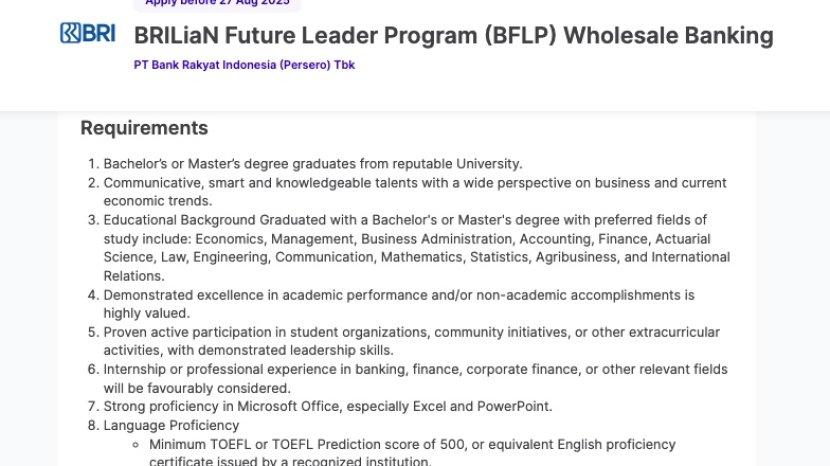Click 'activities, with demonstrated leadership skills' line
Image resolution: width=830 pixels, height=466 pixels.
(x=248, y=350)
